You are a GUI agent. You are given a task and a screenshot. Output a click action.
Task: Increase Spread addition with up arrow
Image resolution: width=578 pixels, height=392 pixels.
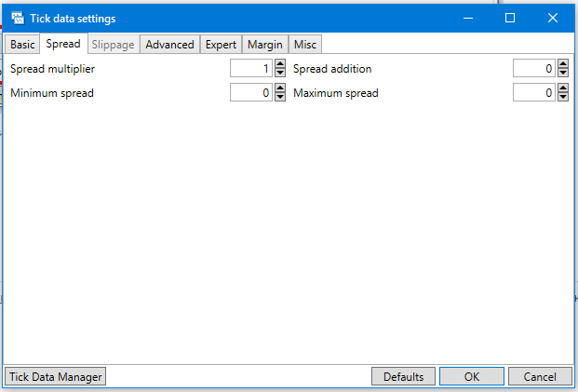pos(563,63)
